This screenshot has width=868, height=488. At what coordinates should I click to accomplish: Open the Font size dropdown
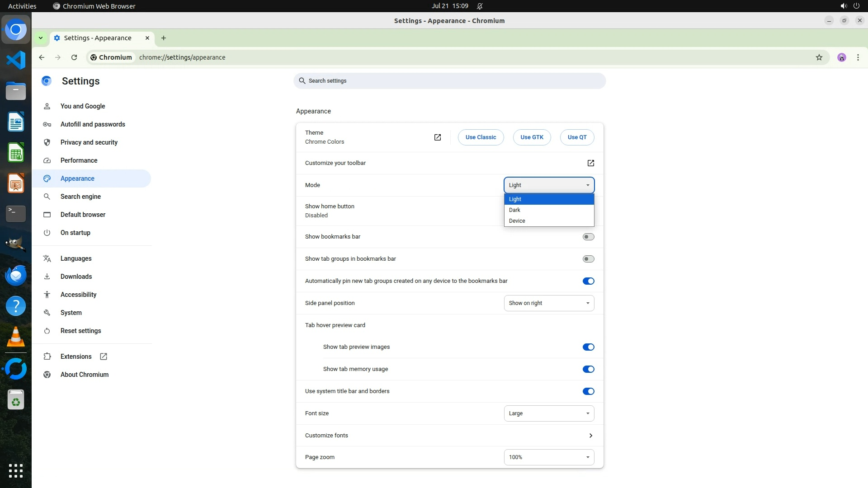click(x=549, y=413)
